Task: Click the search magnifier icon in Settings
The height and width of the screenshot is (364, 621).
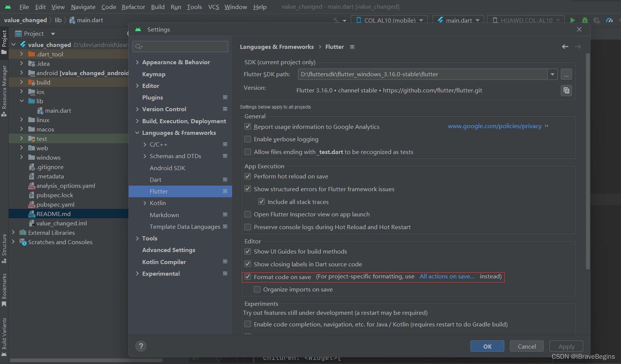Action: pyautogui.click(x=139, y=47)
